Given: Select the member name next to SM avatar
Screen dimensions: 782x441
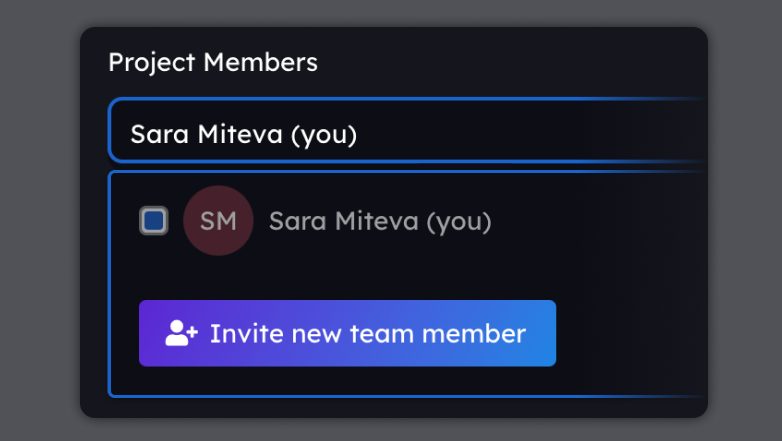Looking at the screenshot, I should pyautogui.click(x=380, y=221).
